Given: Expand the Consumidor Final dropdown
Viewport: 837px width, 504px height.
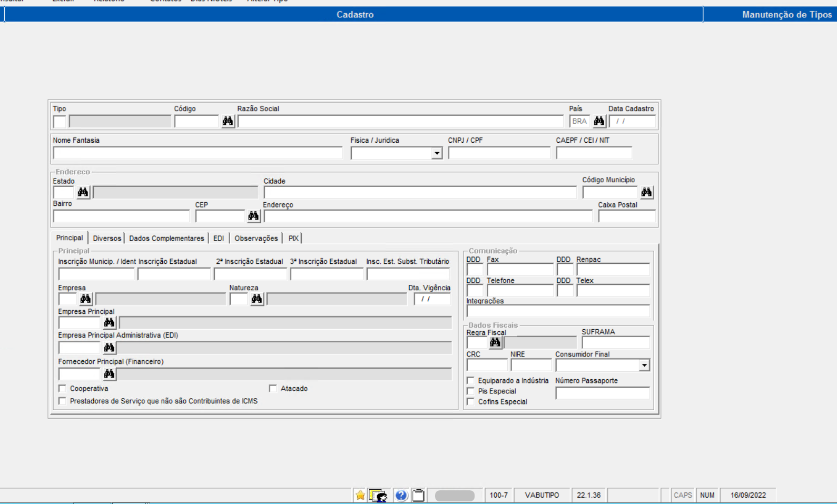Looking at the screenshot, I should [x=644, y=365].
